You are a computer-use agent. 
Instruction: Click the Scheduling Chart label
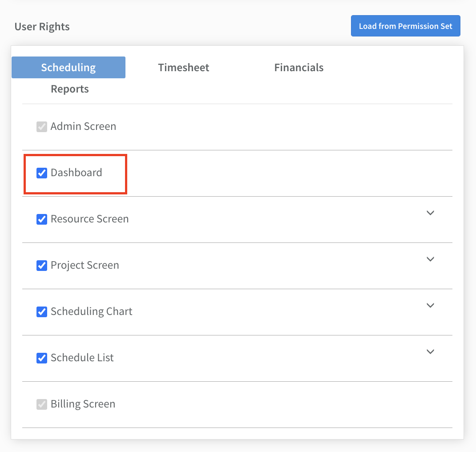pyautogui.click(x=91, y=311)
